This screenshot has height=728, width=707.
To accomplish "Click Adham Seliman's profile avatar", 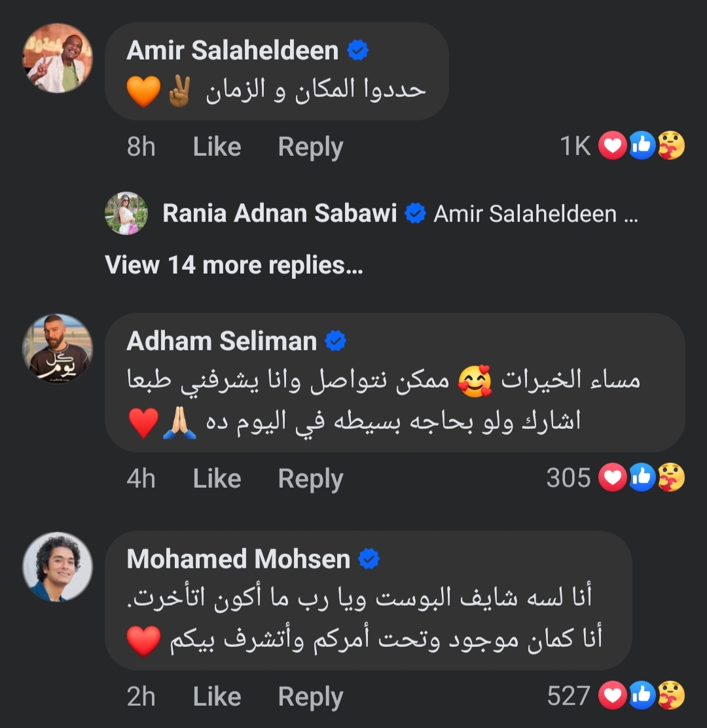I will coord(58,348).
